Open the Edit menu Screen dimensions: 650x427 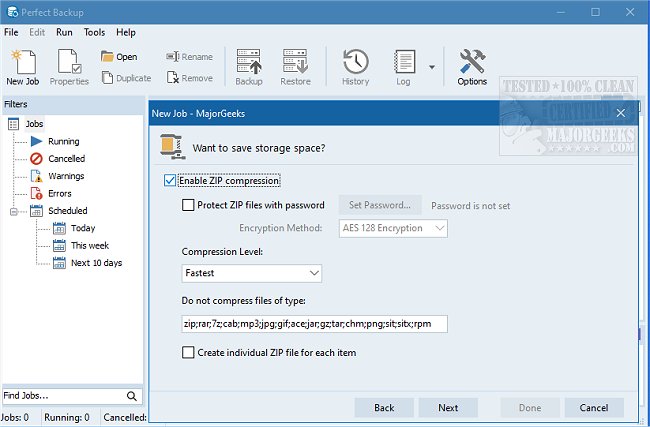(x=37, y=32)
